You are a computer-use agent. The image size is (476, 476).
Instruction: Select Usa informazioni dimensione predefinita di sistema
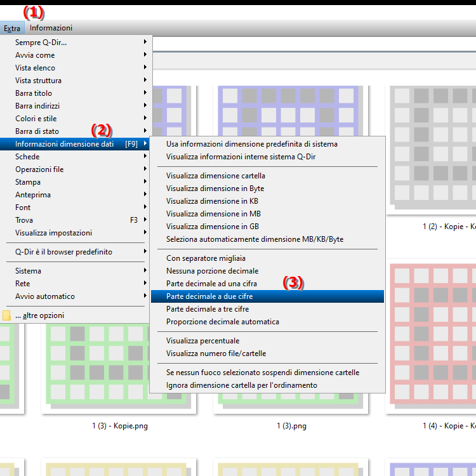click(267, 144)
